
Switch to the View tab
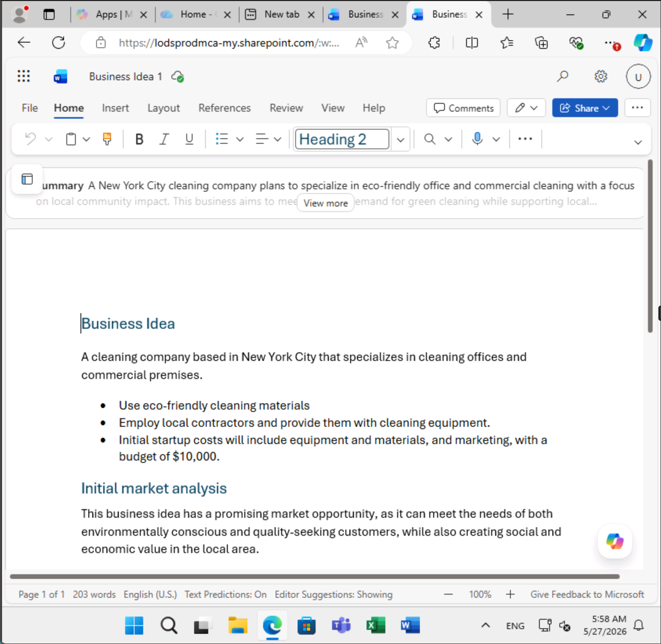333,108
